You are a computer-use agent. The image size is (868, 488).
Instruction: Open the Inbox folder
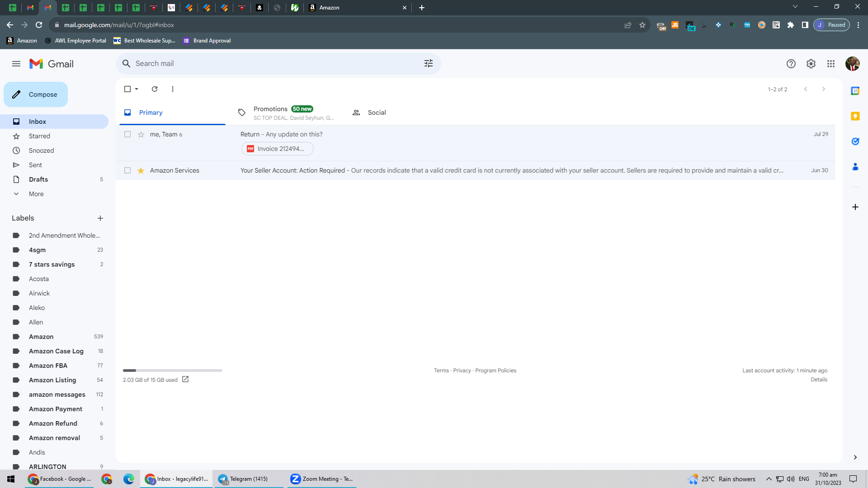click(54, 122)
